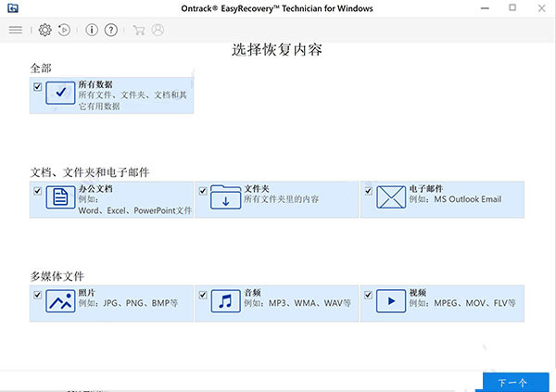Click the 所有数据 checkmark icon
556x392 pixels.
click(60, 93)
